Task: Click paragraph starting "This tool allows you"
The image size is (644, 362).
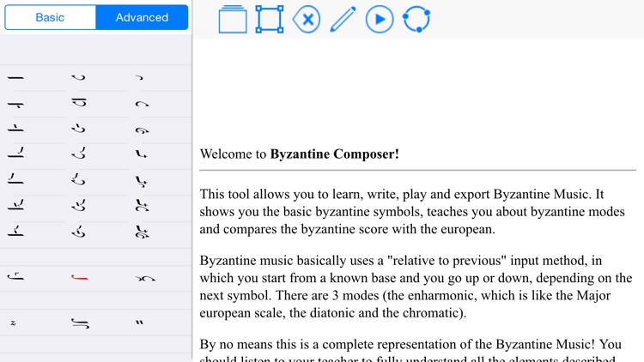Action: (x=412, y=211)
